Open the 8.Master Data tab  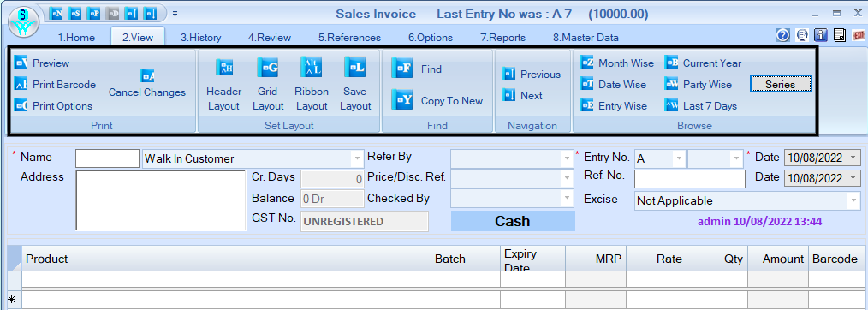pos(586,38)
